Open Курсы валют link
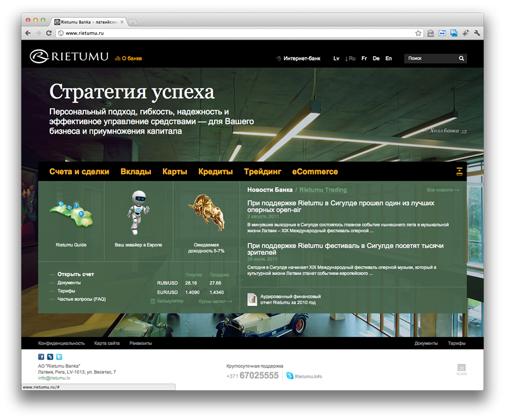The image size is (505, 420). [215, 301]
